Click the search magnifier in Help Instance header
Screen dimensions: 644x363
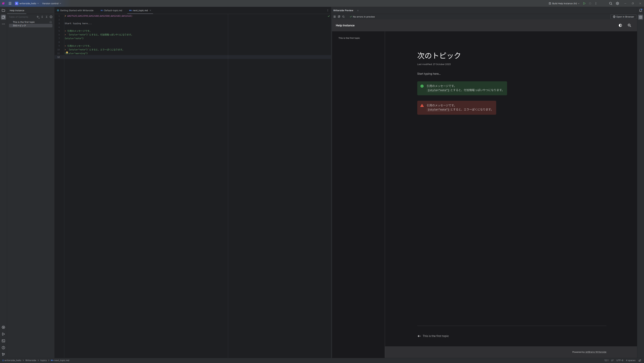629,26
